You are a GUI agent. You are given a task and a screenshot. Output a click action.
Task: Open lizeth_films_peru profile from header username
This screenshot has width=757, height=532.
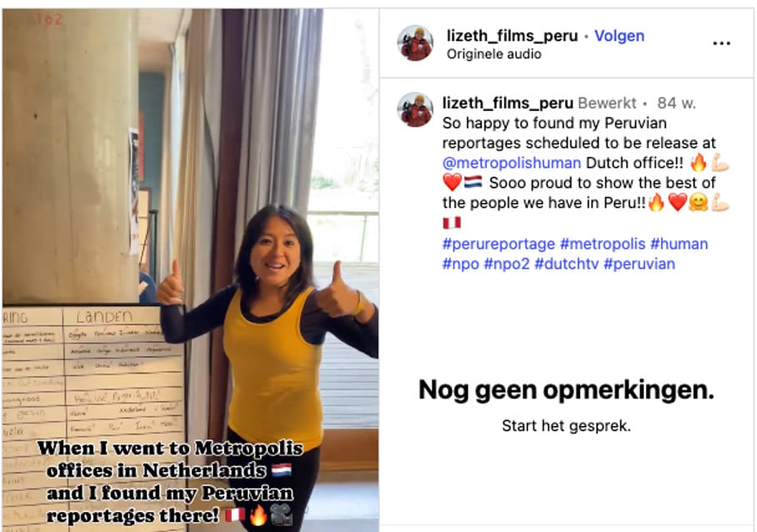pyautogui.click(x=512, y=36)
